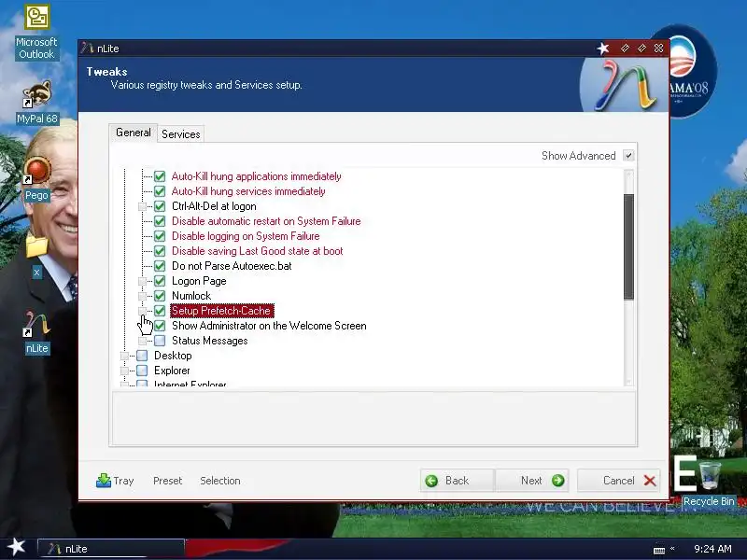Uncheck Do not Parse Autoexec.bat

click(160, 266)
